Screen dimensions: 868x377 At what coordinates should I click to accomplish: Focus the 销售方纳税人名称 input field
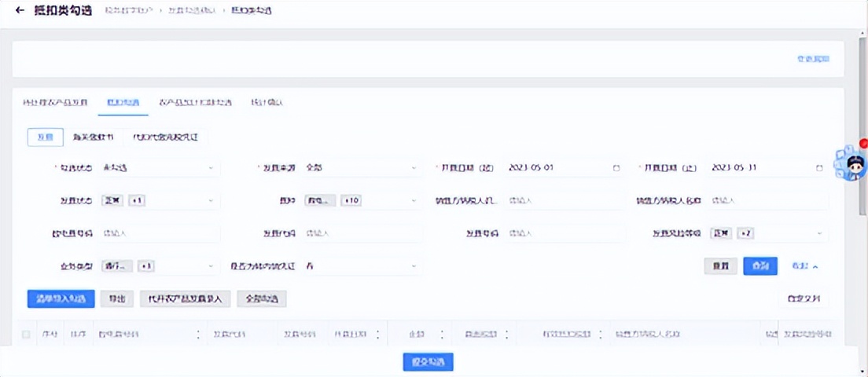coord(768,201)
